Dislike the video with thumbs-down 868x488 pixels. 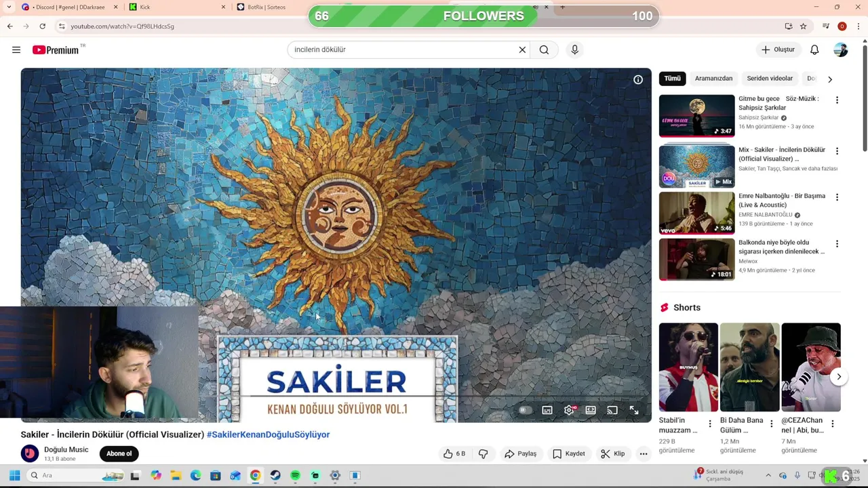[484, 453]
